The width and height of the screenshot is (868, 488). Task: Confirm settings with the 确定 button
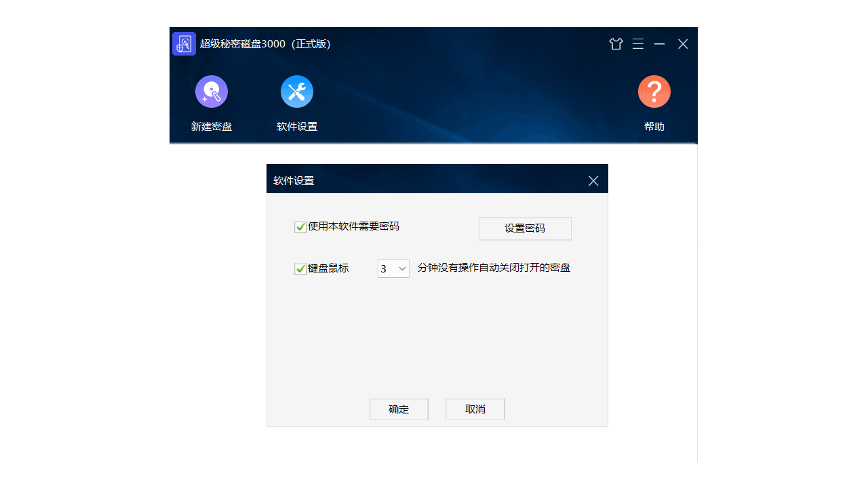[x=399, y=409]
